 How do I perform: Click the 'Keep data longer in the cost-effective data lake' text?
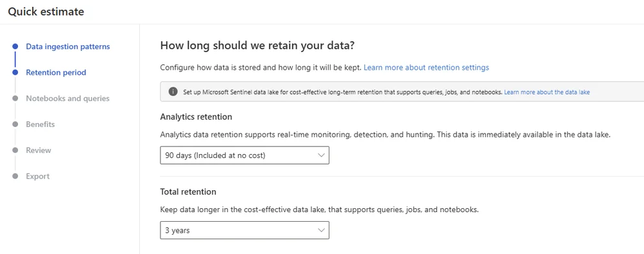coord(319,210)
